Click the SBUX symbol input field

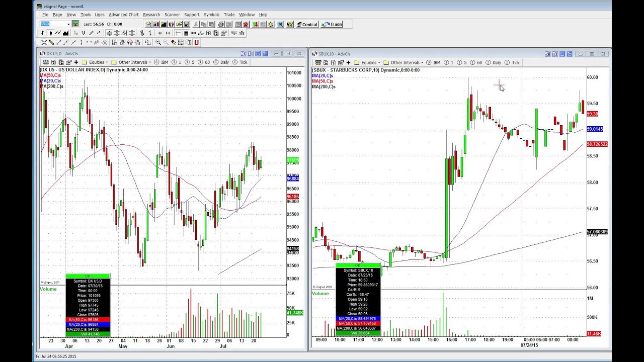53,24
